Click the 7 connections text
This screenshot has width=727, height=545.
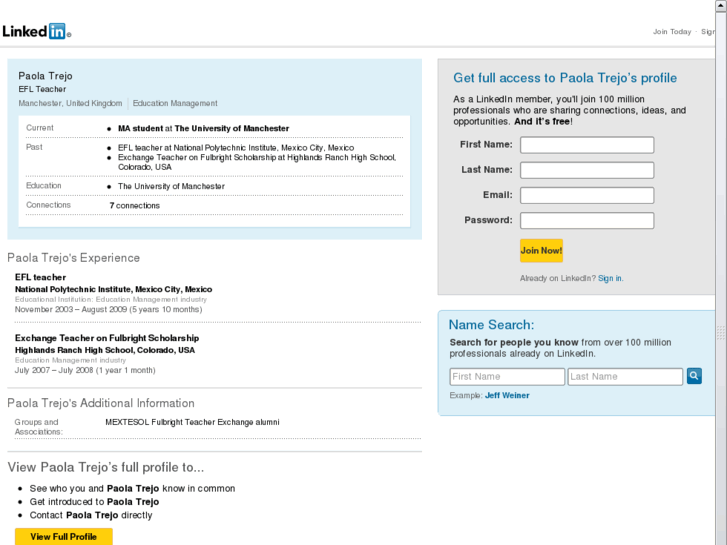(134, 205)
